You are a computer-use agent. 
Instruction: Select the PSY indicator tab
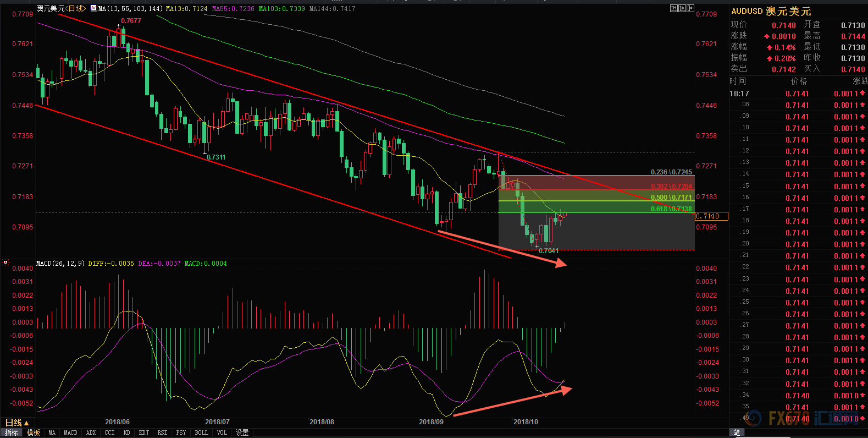(181, 432)
